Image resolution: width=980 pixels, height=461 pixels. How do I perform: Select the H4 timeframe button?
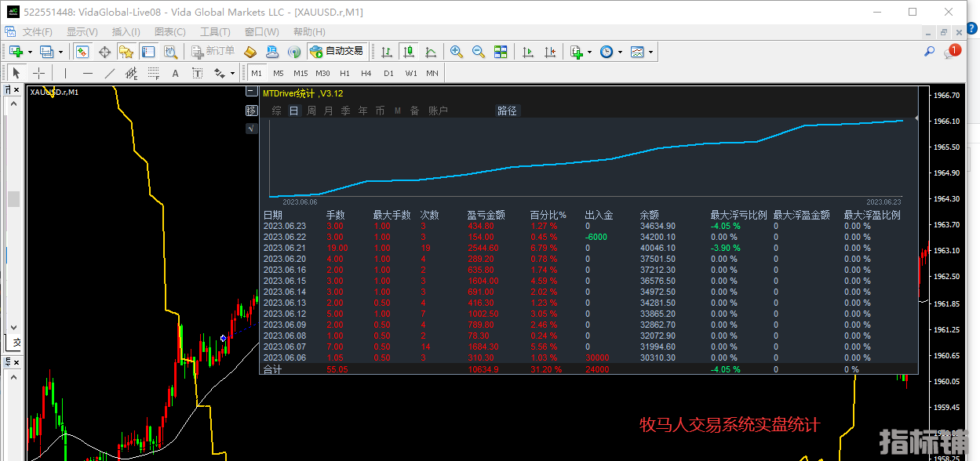pos(366,73)
